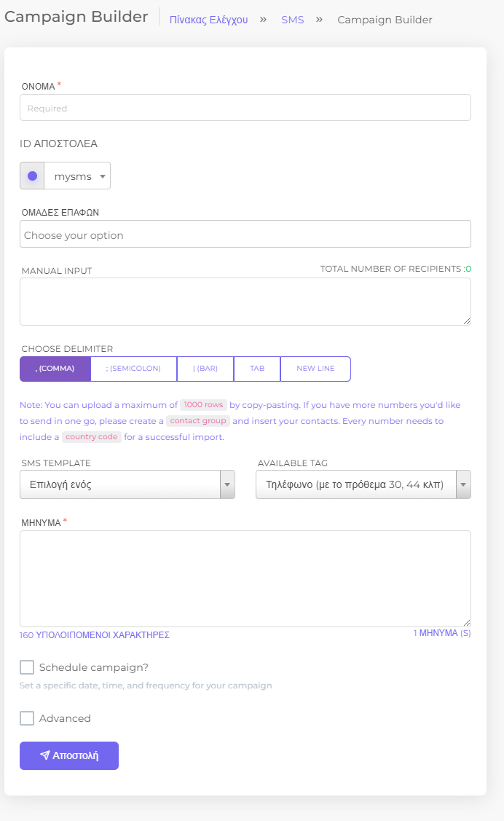Click the paper plane icon on Αποστολή
Screen dimensions: 504x821
click(45, 755)
